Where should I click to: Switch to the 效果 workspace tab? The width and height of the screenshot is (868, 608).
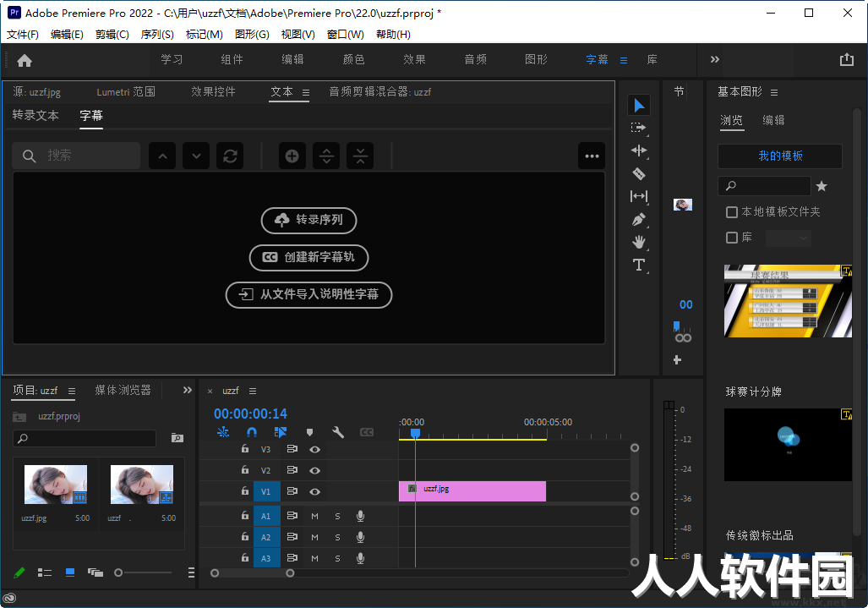tap(414, 59)
